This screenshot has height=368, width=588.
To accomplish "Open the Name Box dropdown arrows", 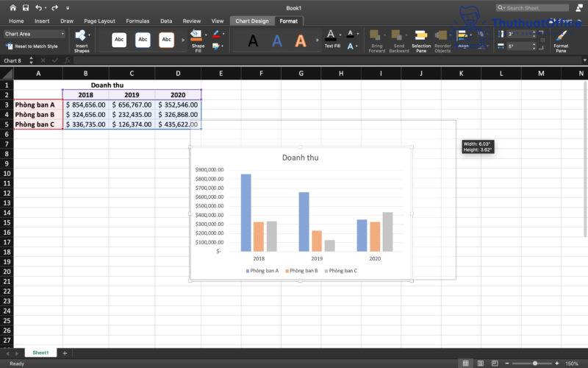I will (x=31, y=60).
